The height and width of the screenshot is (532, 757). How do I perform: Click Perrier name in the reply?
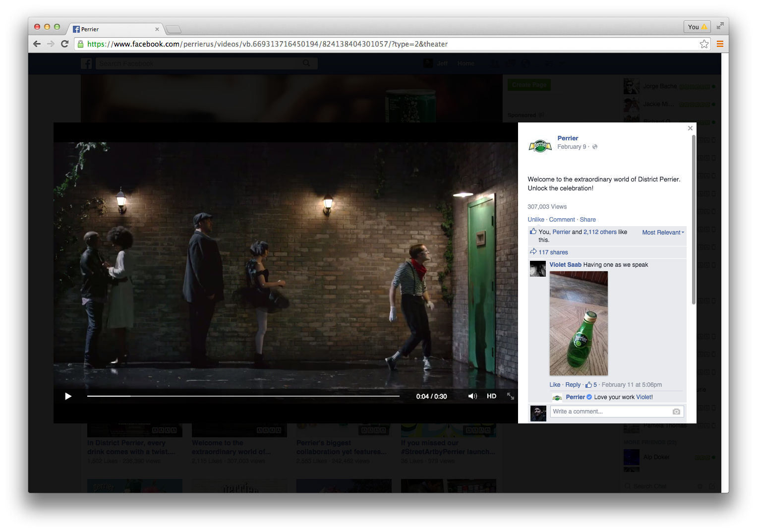coord(575,397)
